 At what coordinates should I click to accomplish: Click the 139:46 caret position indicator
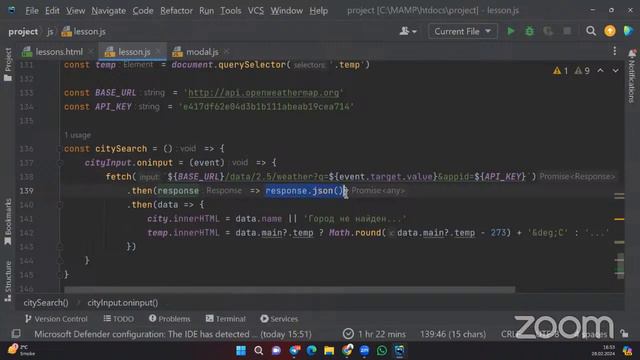coord(453,334)
